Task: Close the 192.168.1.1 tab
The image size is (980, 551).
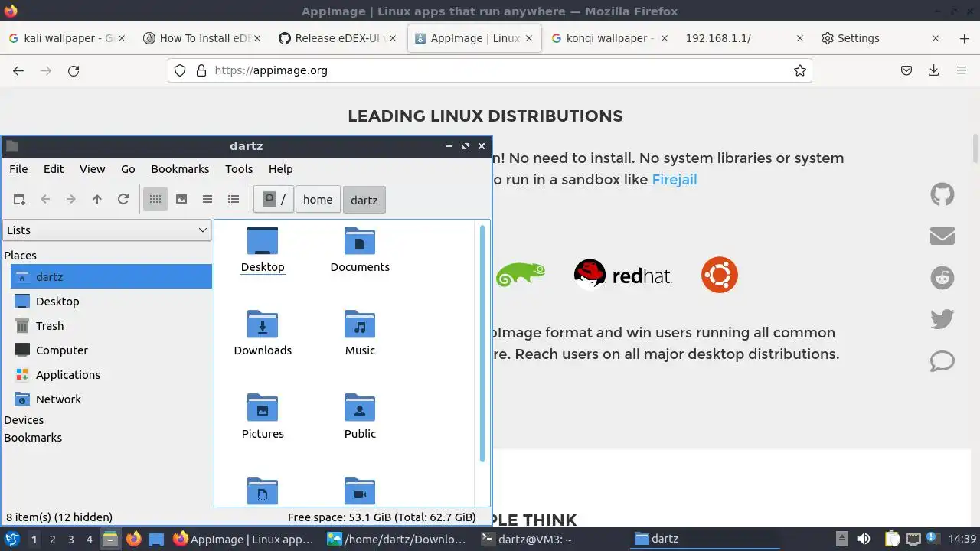Action: (800, 38)
